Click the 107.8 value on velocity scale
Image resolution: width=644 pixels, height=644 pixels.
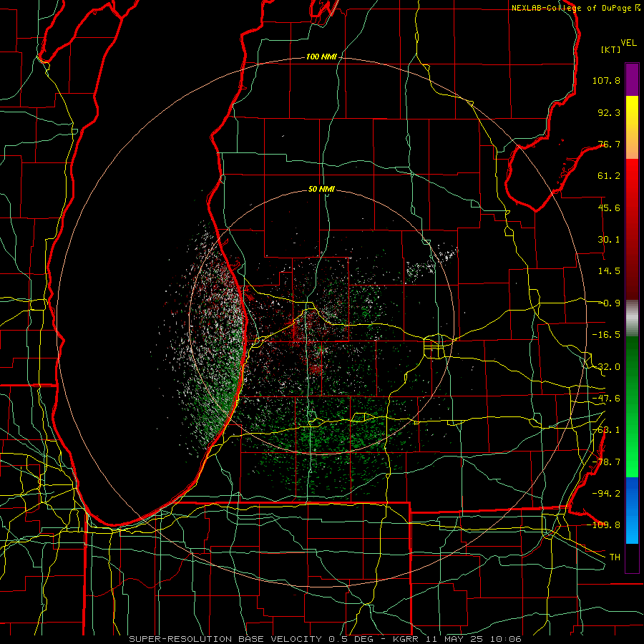pyautogui.click(x=606, y=80)
